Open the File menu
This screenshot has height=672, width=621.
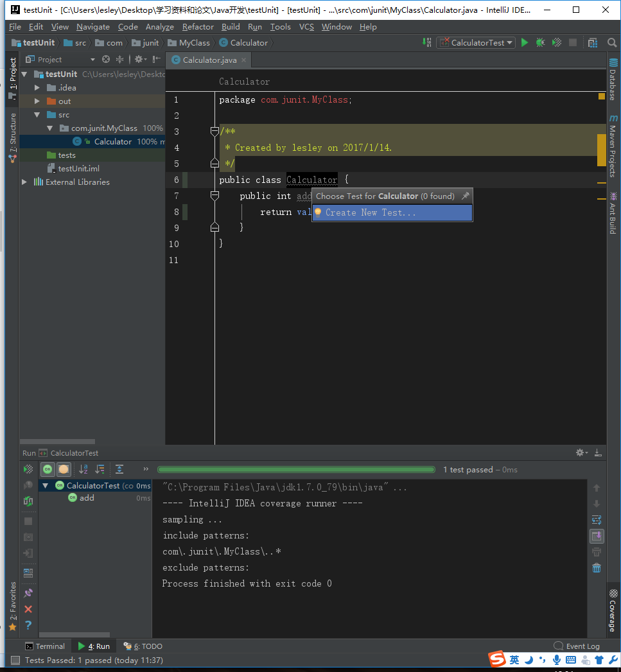pos(15,26)
